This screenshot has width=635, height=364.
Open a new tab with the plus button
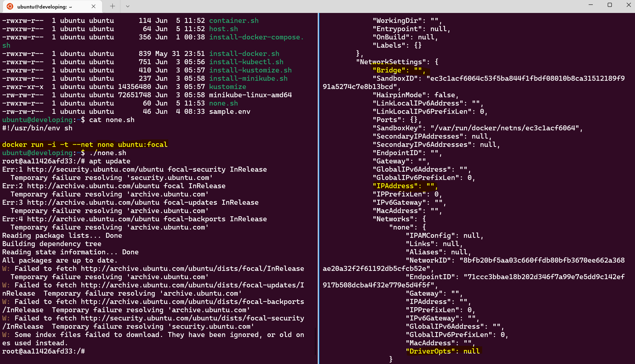112,6
